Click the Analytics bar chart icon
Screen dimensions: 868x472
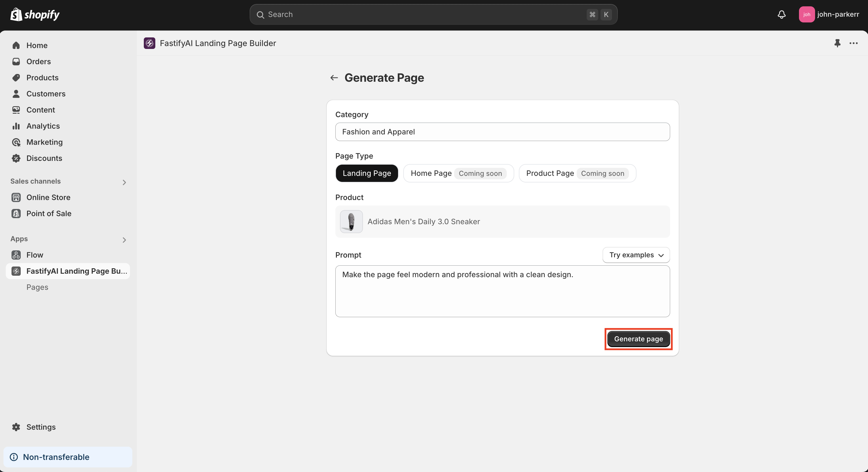click(x=16, y=126)
